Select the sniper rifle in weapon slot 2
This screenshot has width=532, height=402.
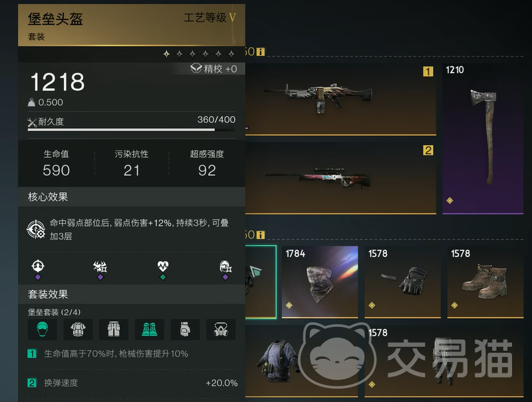tap(340, 178)
